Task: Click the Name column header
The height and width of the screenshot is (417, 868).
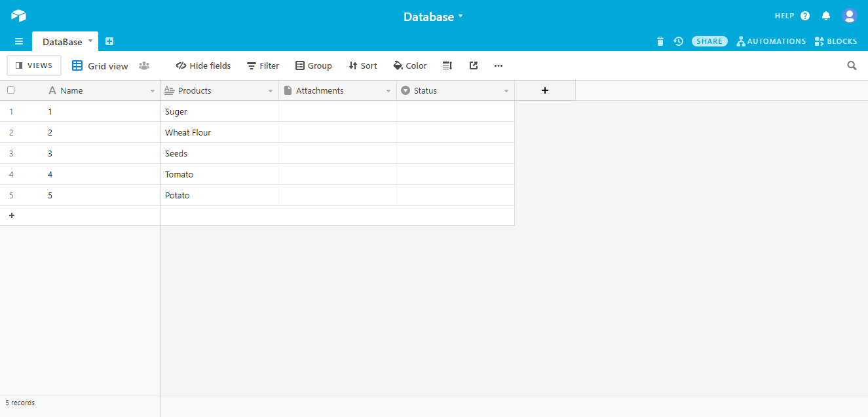Action: 102,90
